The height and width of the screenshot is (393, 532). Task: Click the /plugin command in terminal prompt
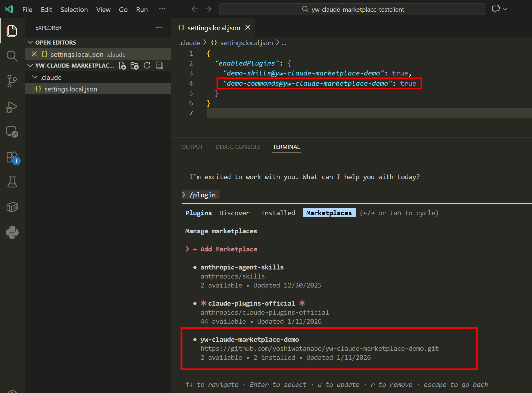[x=203, y=195]
